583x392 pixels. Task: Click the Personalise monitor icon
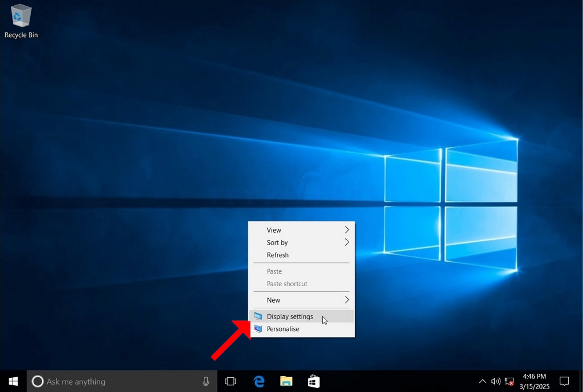tap(258, 329)
